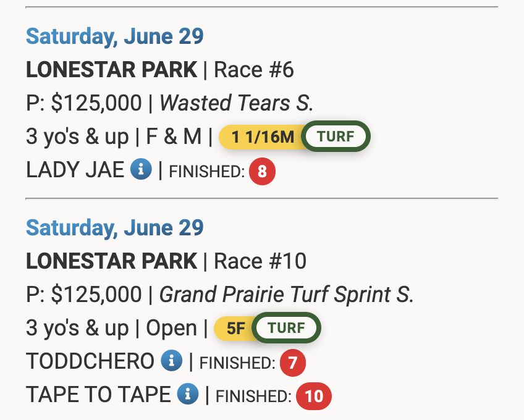This screenshot has width=524, height=420.
Task: Click the TURF badge in Race #6
Action: [336, 136]
